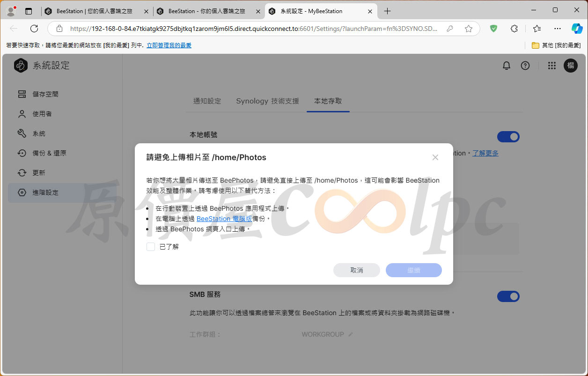The image size is (588, 376).
Task: Switch to the 通知設定 tab
Action: 207,101
